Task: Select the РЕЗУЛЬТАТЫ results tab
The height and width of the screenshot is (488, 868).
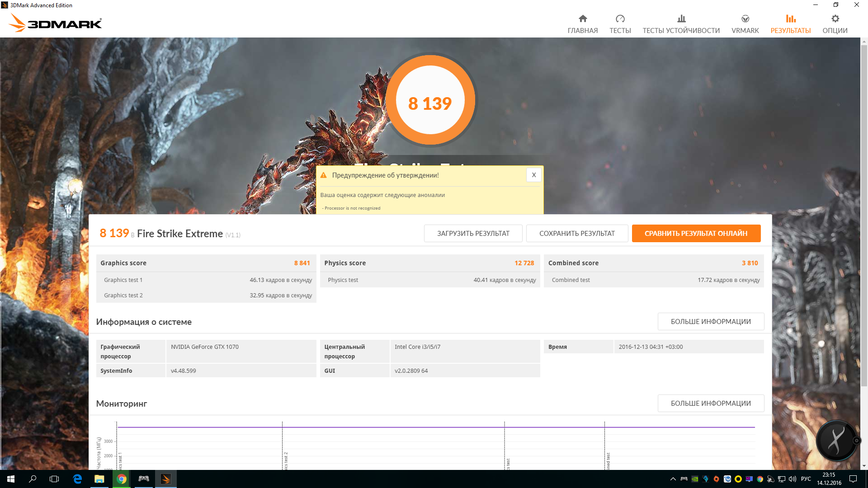Action: click(790, 23)
